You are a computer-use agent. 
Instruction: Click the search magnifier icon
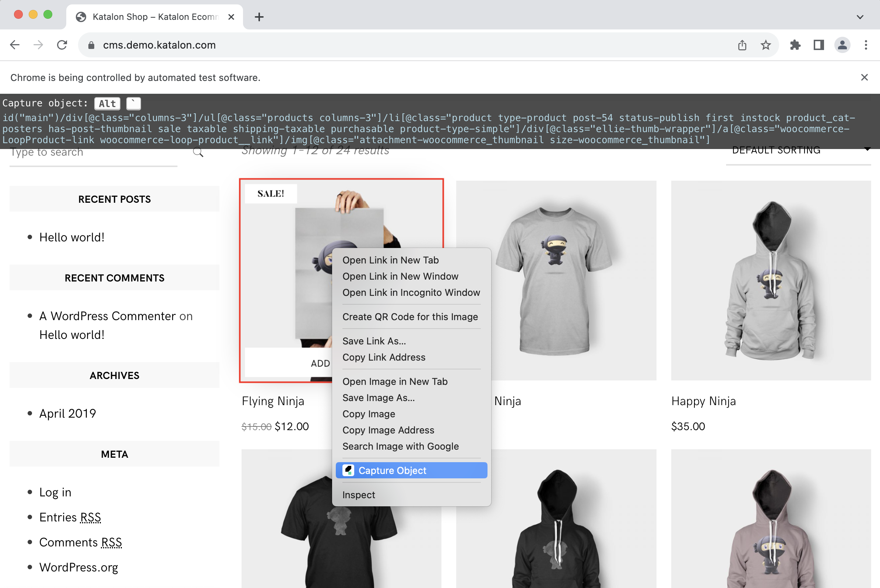[198, 152]
